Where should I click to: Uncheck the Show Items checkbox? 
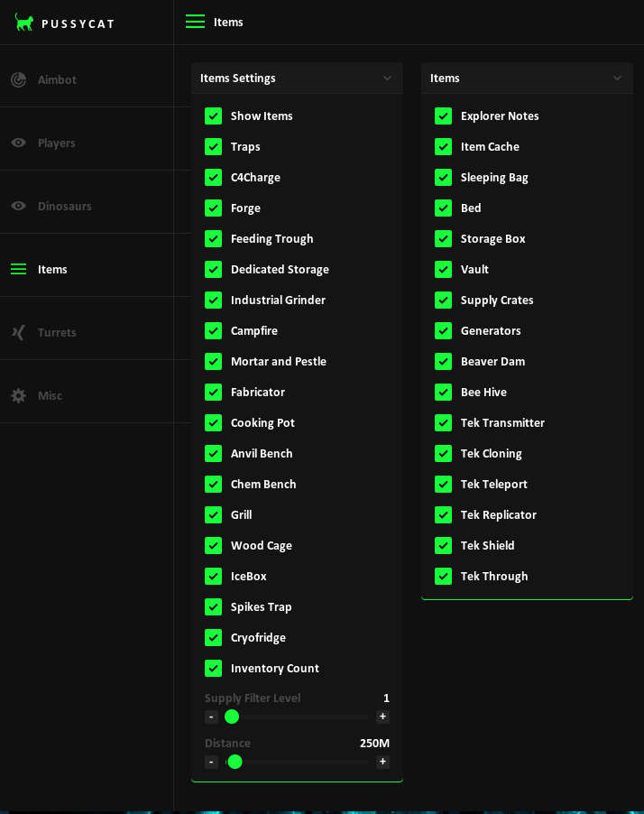[214, 116]
